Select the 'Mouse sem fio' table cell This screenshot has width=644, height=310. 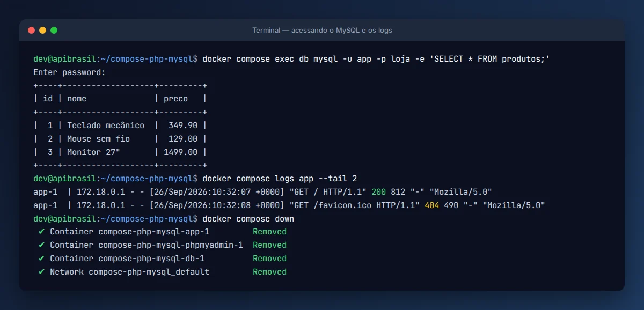[99, 139]
